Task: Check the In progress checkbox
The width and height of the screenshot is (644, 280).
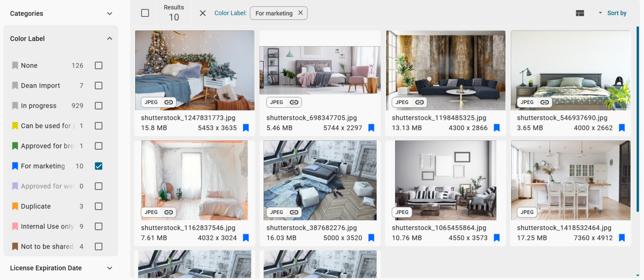Action: point(99,106)
